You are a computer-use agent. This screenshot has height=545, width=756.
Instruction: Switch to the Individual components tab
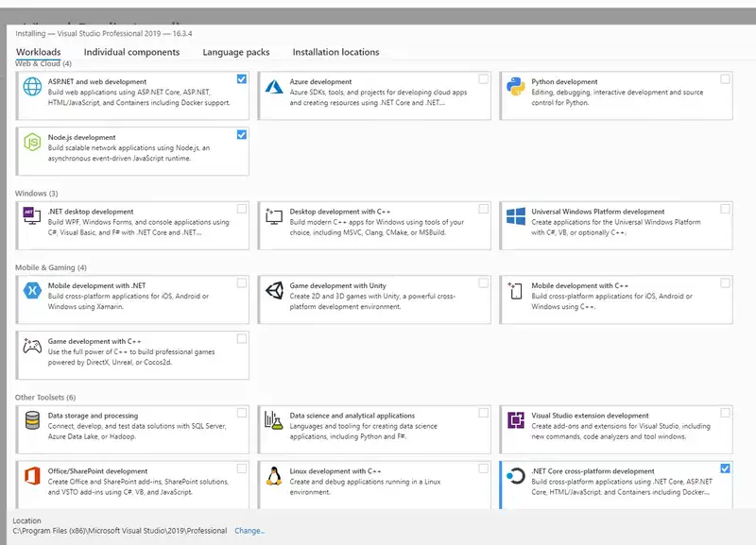click(x=131, y=52)
